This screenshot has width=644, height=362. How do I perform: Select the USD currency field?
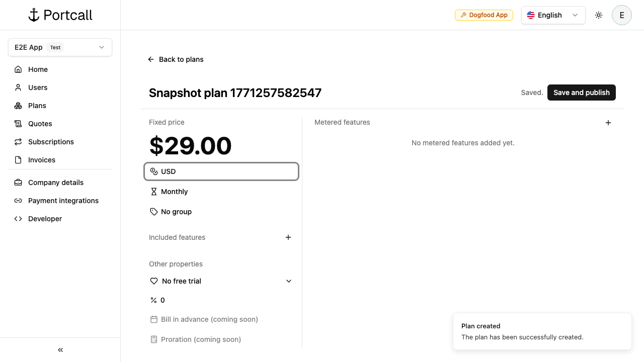tap(221, 171)
